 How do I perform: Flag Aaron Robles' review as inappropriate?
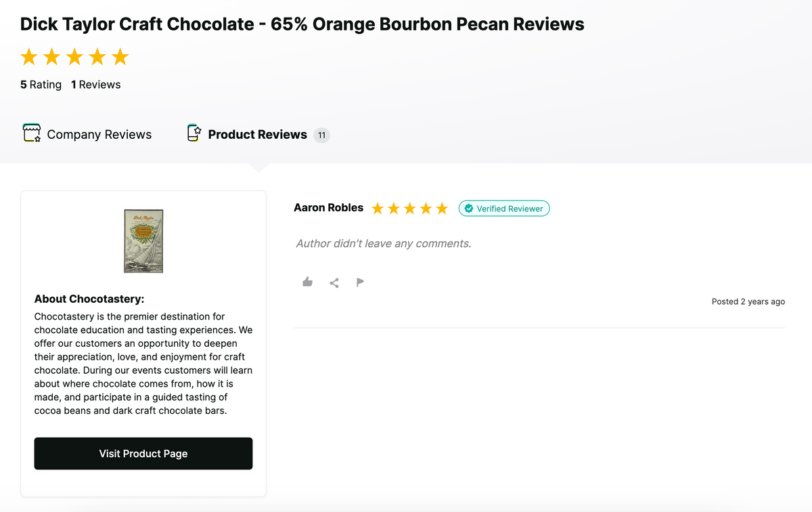[360, 282]
